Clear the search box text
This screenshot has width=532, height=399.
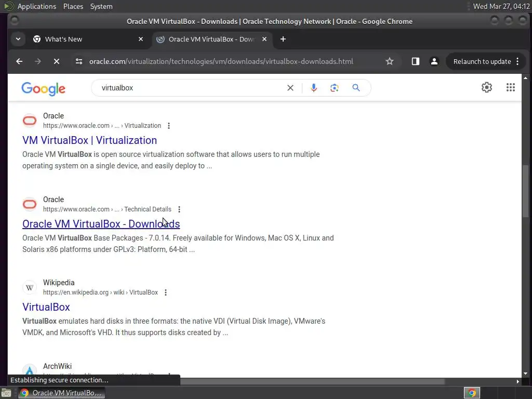click(290, 88)
